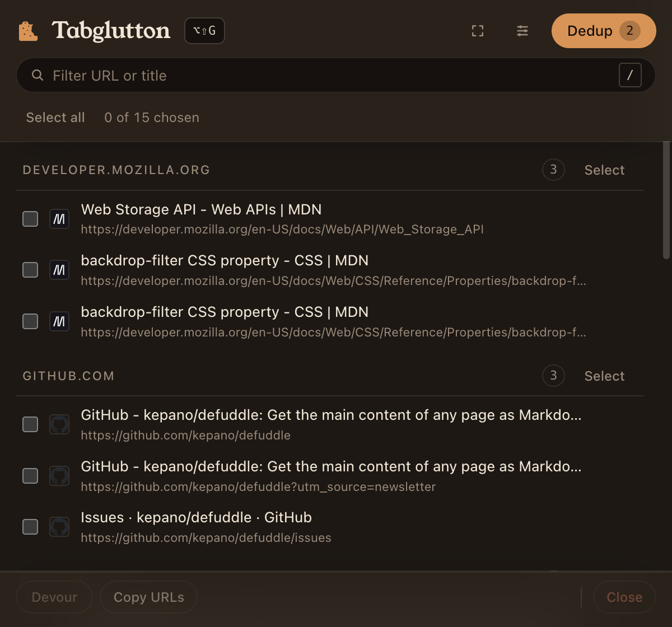Click the github.com/kepano/defuddle/issues URL
Image resolution: width=672 pixels, height=627 pixels.
206,538
